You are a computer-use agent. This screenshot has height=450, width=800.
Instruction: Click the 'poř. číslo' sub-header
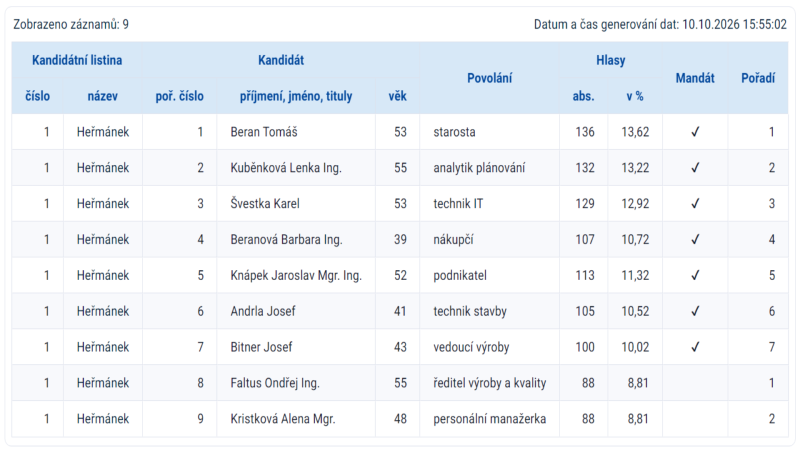click(180, 96)
